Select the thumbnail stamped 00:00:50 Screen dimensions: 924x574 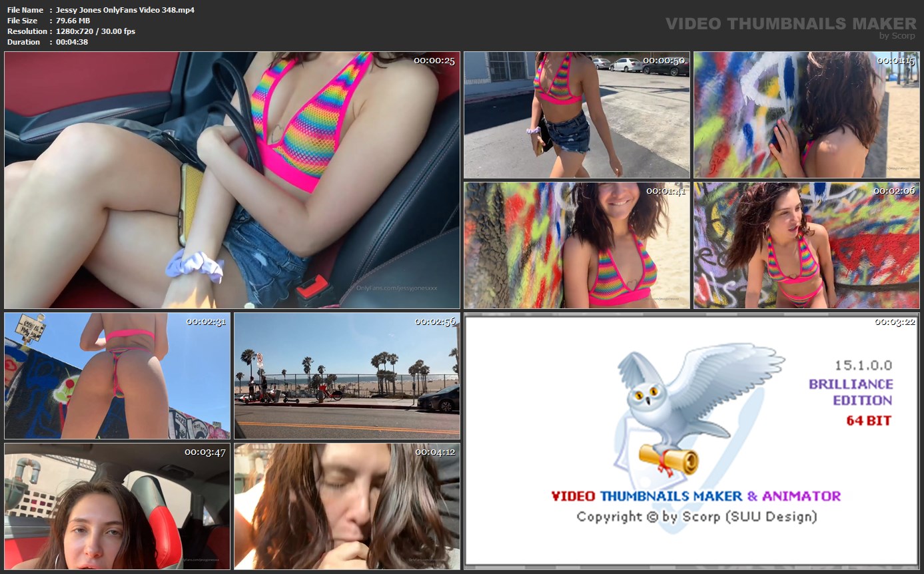click(x=577, y=115)
